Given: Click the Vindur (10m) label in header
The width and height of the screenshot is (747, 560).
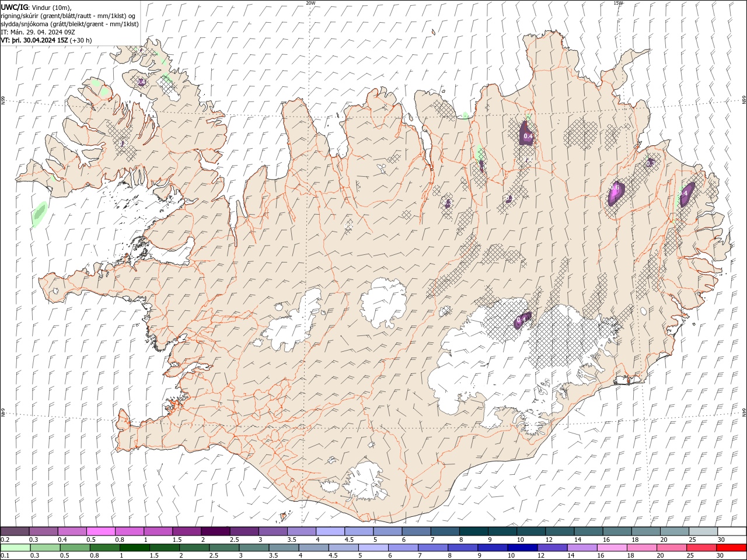Looking at the screenshot, I should pos(52,7).
